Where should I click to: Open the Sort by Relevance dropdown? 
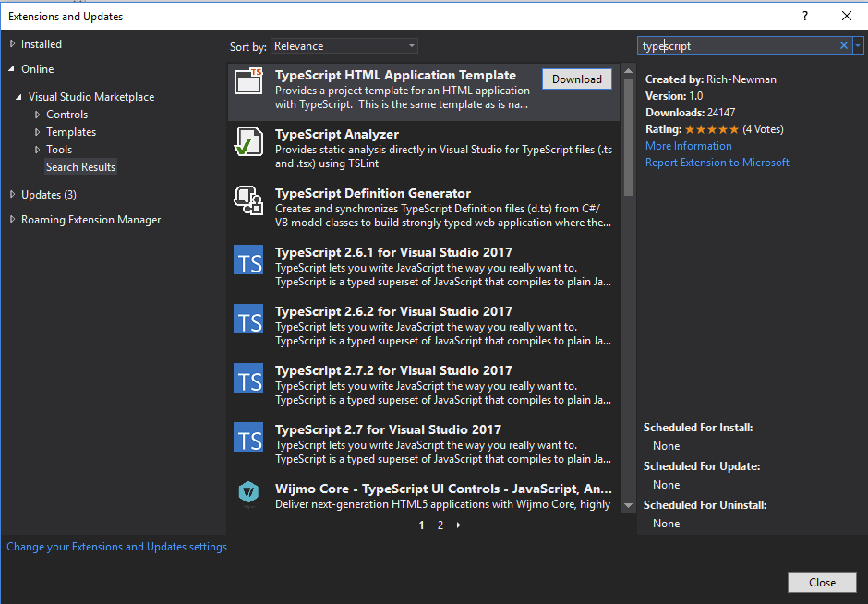tap(344, 45)
